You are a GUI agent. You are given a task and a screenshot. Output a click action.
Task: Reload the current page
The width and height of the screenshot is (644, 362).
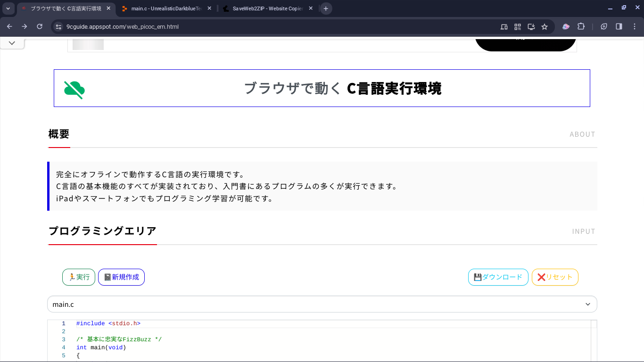pos(40,26)
